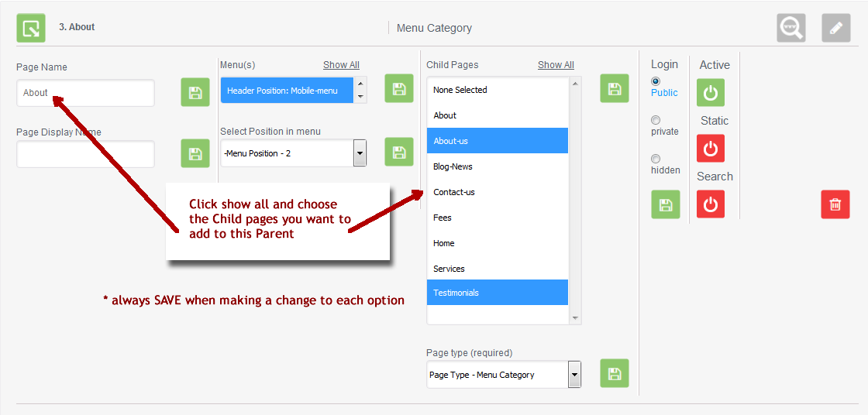
Task: Select Blog-News in the Child Pages list
Action: pyautogui.click(x=453, y=166)
